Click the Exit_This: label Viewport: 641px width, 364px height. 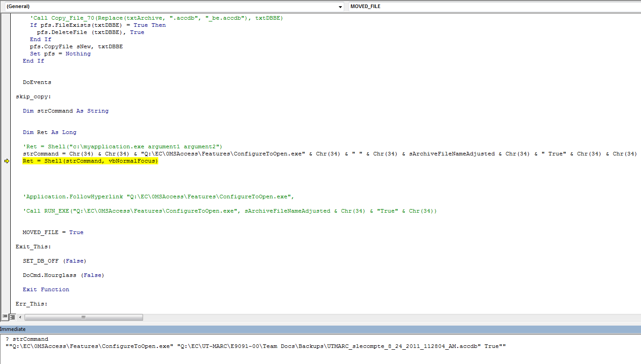34,247
